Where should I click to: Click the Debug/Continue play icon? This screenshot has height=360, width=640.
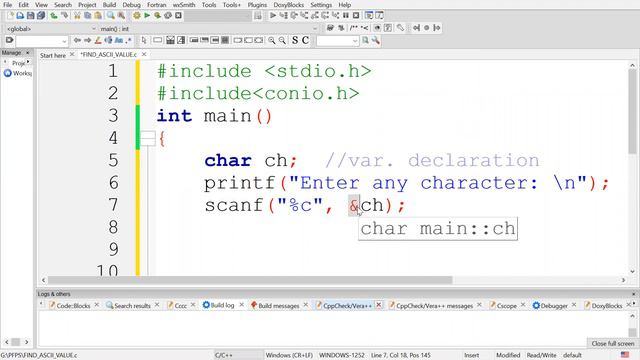click(x=273, y=16)
